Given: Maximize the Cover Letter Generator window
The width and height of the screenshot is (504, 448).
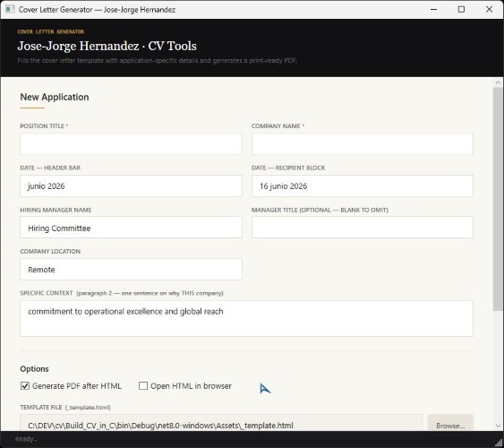Looking at the screenshot, I should (461, 9).
